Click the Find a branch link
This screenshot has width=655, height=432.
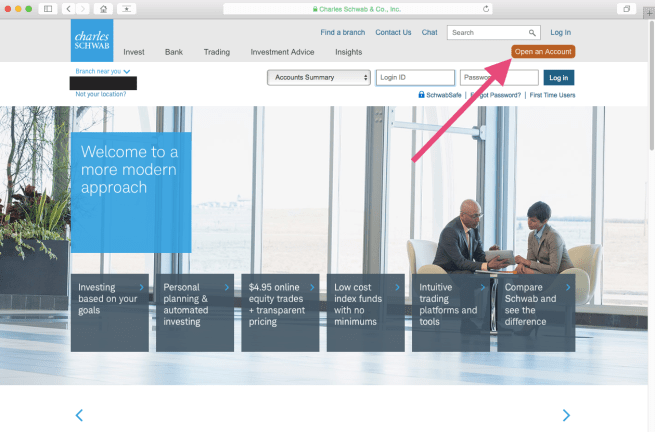coord(341,33)
